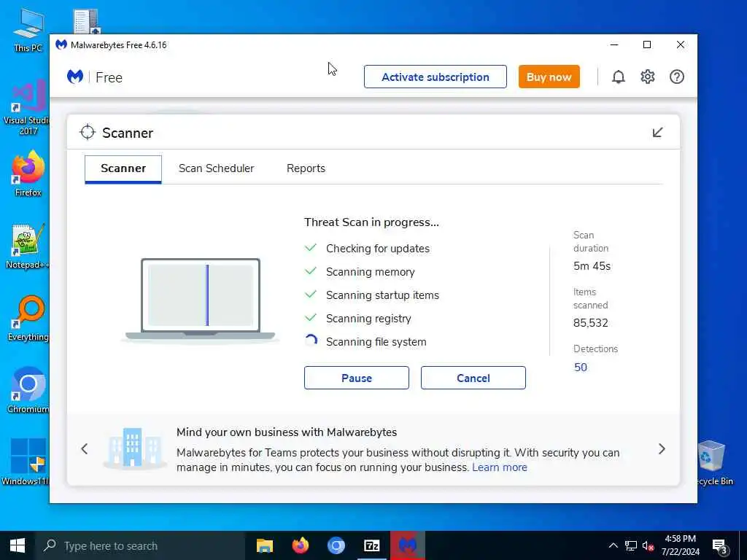Viewport: 747px width, 560px height.
Task: Select the Recycle Bin desktop icon
Action: pos(713,463)
